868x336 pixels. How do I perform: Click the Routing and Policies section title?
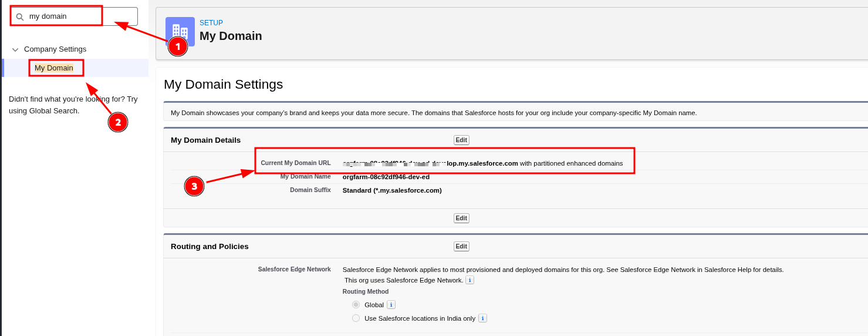(x=210, y=246)
